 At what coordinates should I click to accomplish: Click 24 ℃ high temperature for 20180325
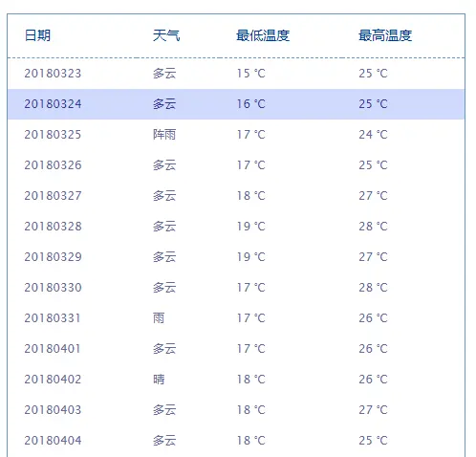pyautogui.click(x=373, y=135)
